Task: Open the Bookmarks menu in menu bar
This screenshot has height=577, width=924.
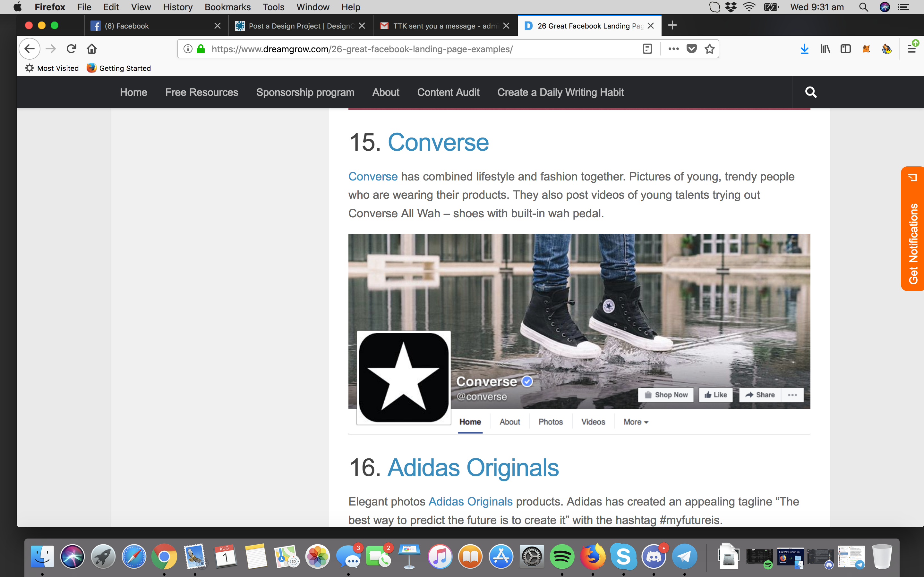Action: (227, 7)
